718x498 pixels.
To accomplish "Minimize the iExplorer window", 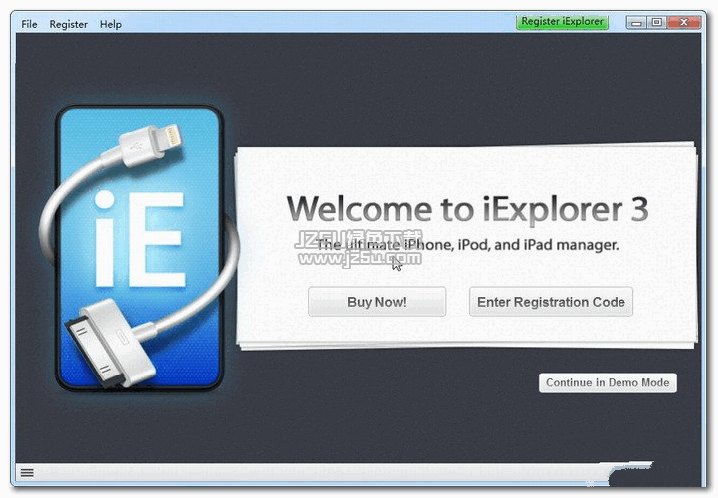I will tap(636, 22).
